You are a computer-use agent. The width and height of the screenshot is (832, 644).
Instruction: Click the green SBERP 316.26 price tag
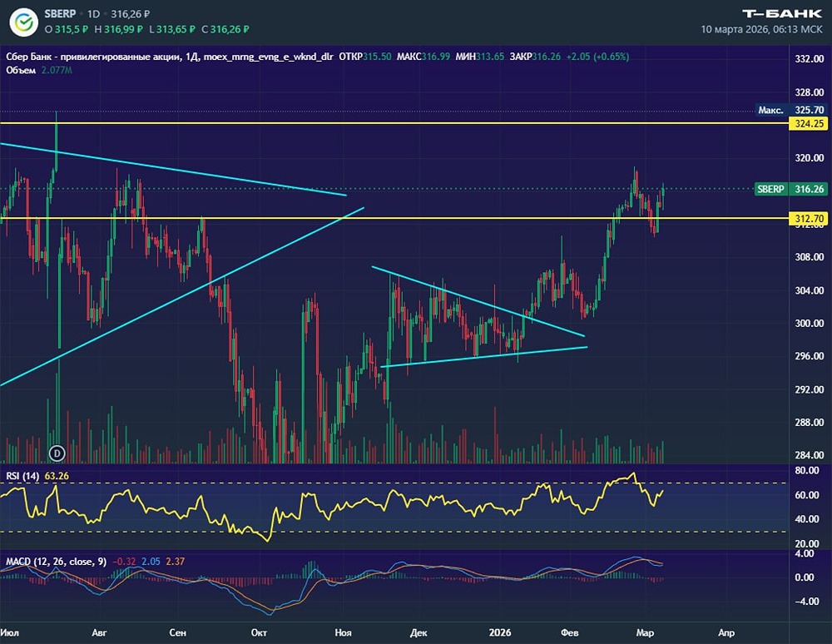[x=790, y=189]
